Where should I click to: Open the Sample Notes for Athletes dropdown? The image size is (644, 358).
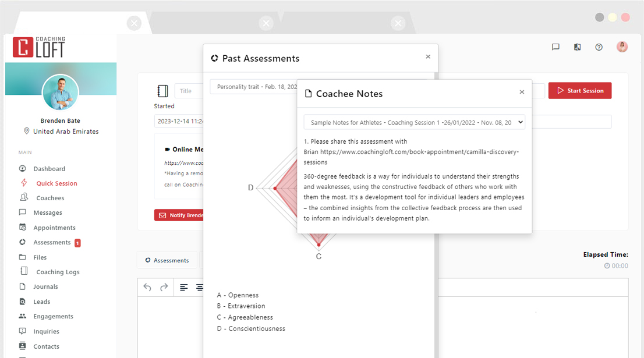pyautogui.click(x=413, y=122)
